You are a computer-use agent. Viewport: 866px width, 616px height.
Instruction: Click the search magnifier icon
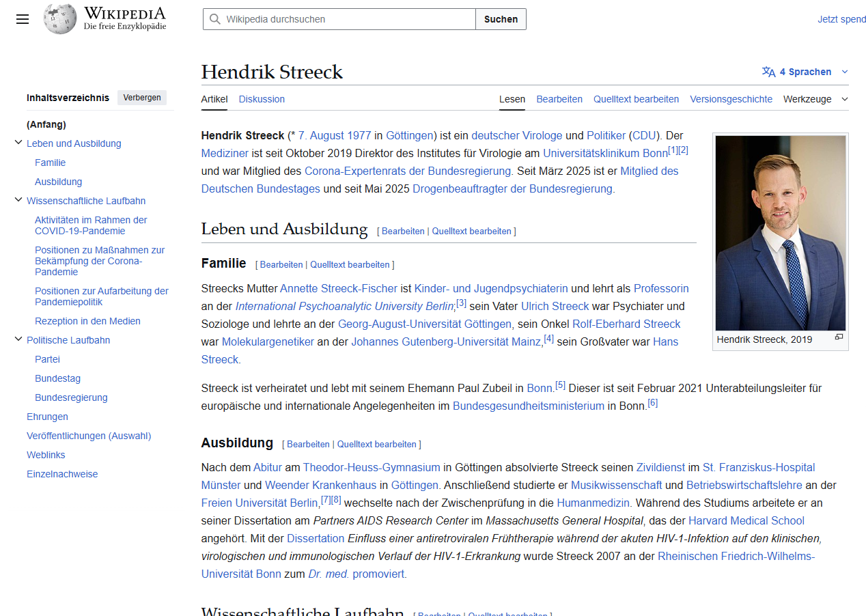point(215,19)
